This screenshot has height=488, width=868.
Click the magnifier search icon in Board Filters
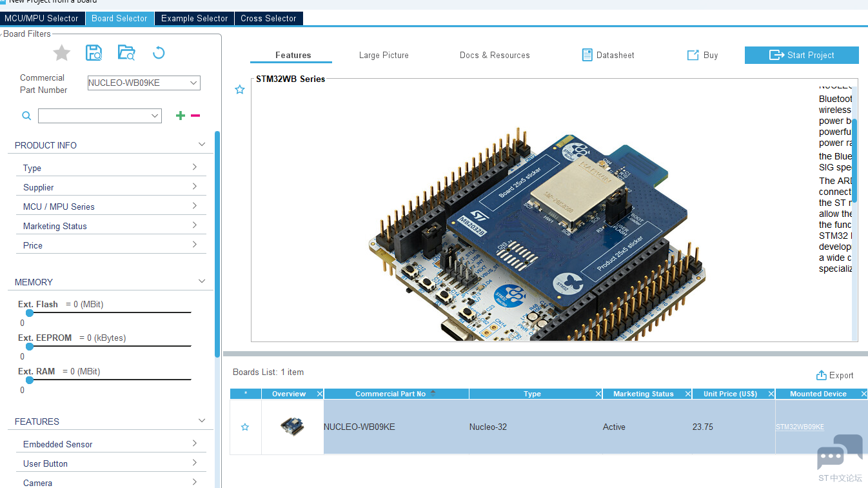pos(26,116)
